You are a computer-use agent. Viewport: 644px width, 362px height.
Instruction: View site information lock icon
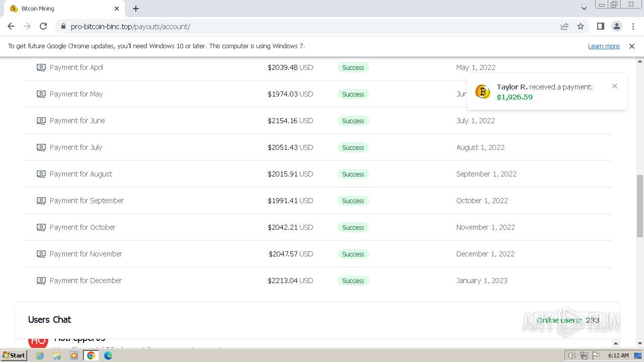pyautogui.click(x=63, y=26)
